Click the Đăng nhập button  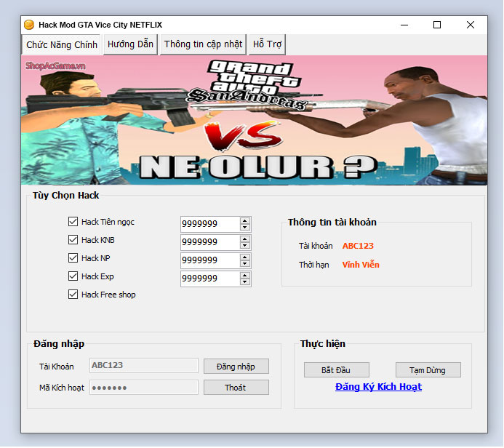[236, 367]
